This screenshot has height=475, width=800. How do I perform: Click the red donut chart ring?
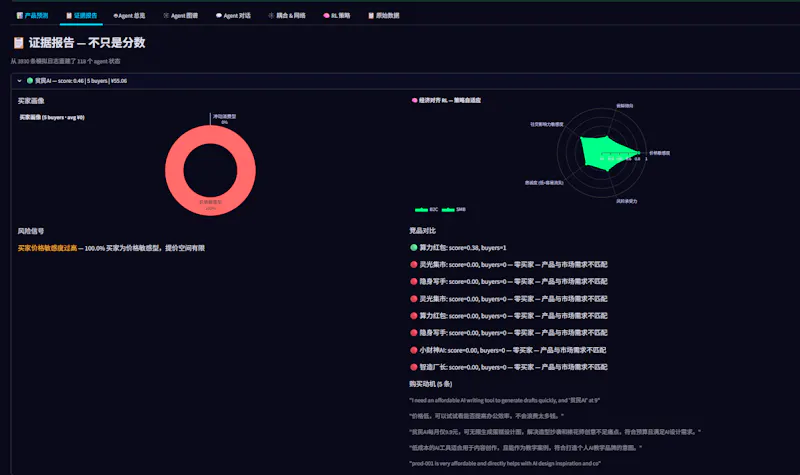pyautogui.click(x=174, y=170)
